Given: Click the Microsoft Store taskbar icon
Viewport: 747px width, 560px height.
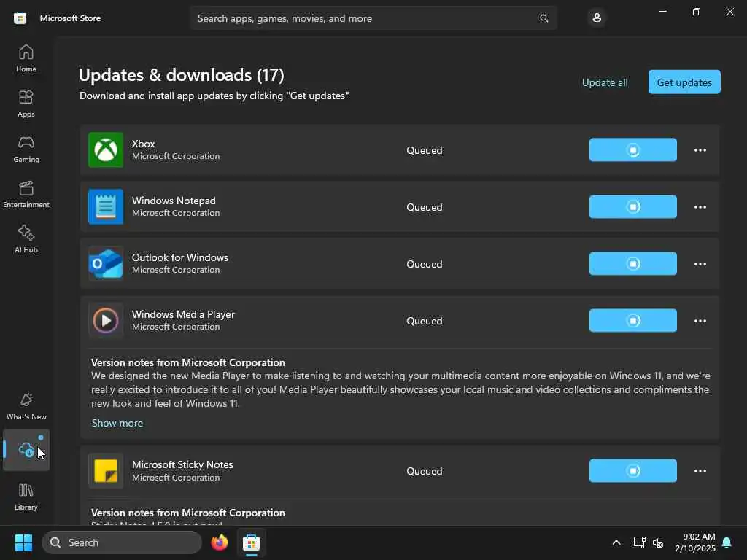Looking at the screenshot, I should pos(251,542).
